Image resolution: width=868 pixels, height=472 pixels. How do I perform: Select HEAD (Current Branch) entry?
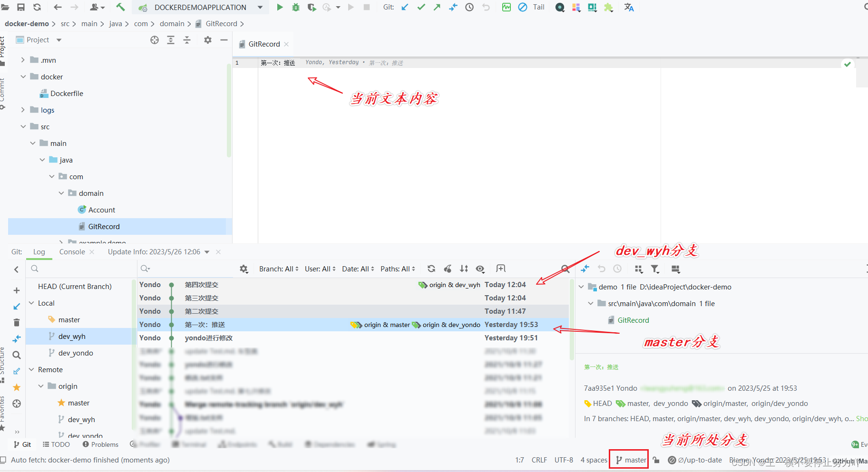tap(75, 286)
